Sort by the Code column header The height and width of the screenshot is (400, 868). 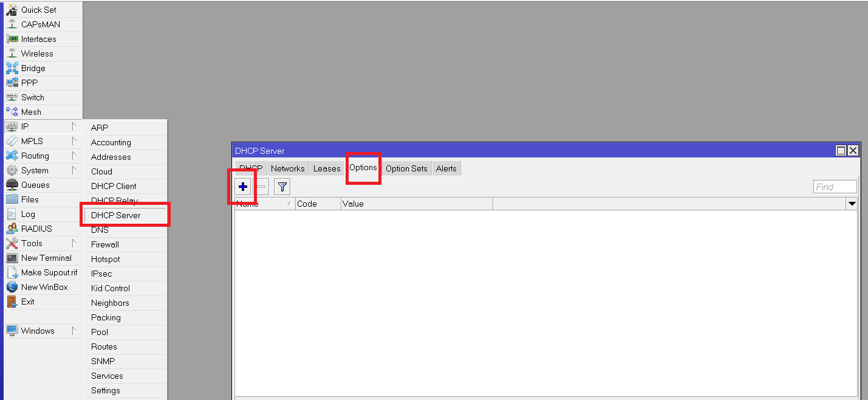point(318,204)
